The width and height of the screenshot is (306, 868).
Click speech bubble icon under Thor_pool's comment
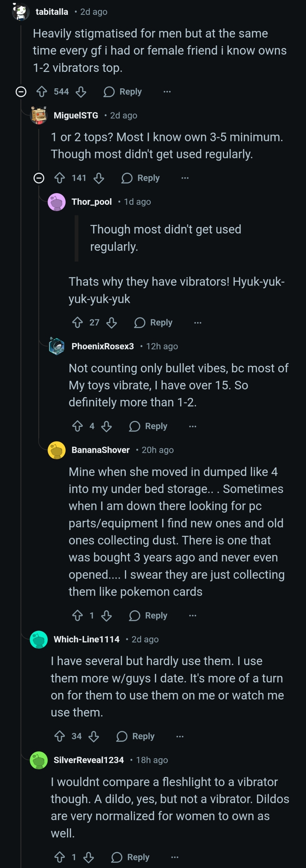139,322
